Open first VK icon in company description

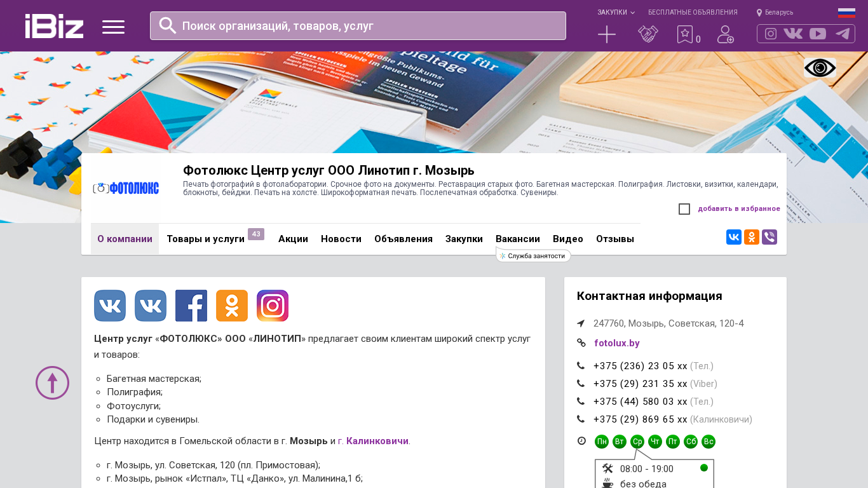(x=110, y=306)
